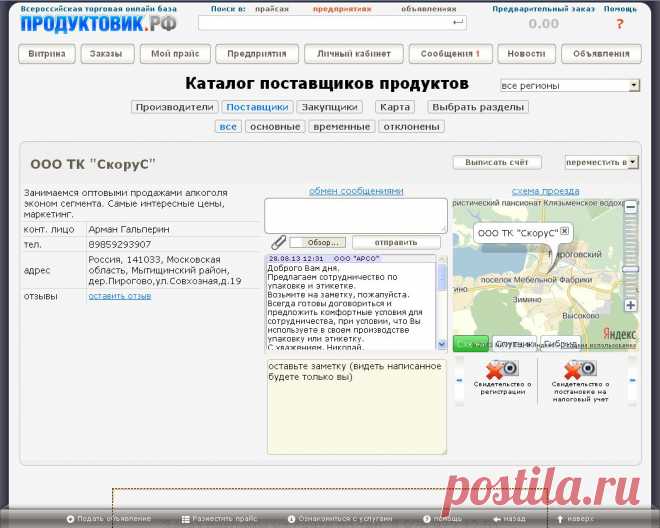Search in объявлениях option
Image resolution: width=660 pixels, height=528 pixels.
[428, 8]
